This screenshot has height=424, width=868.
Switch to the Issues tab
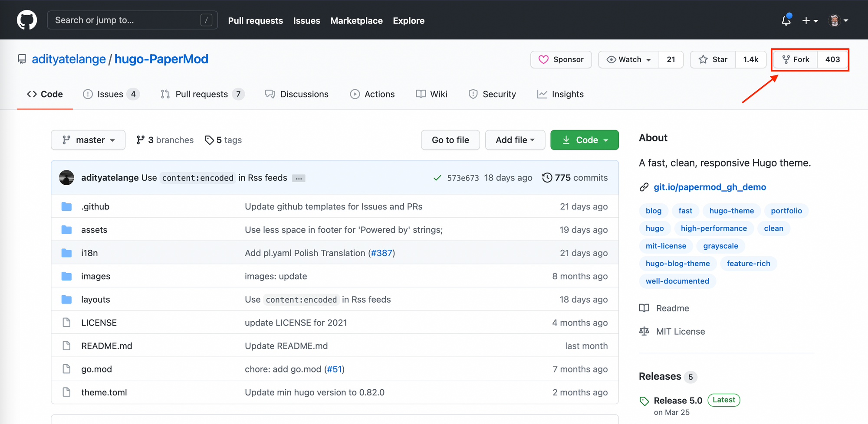coord(111,94)
